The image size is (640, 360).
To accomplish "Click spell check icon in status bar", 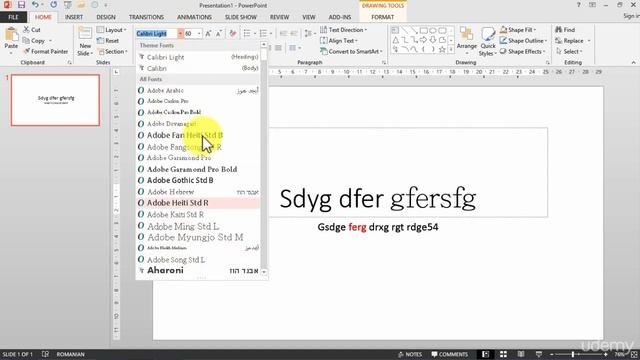I will point(45,354).
